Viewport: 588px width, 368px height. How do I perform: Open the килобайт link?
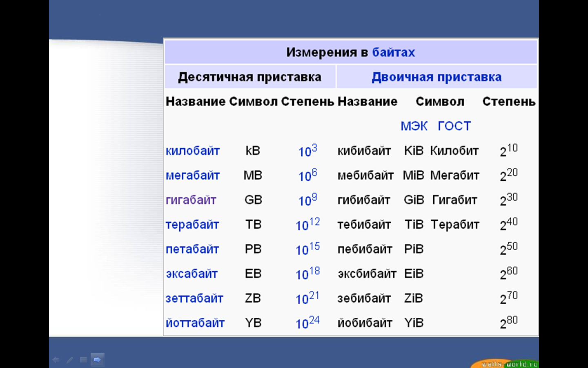tap(193, 151)
